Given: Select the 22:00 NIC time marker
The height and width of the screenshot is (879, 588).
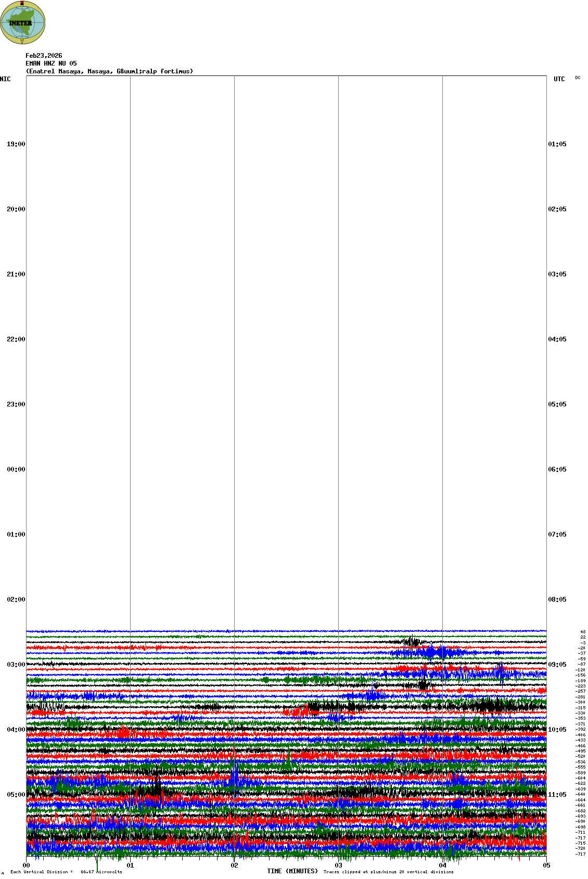Looking at the screenshot, I should (16, 339).
